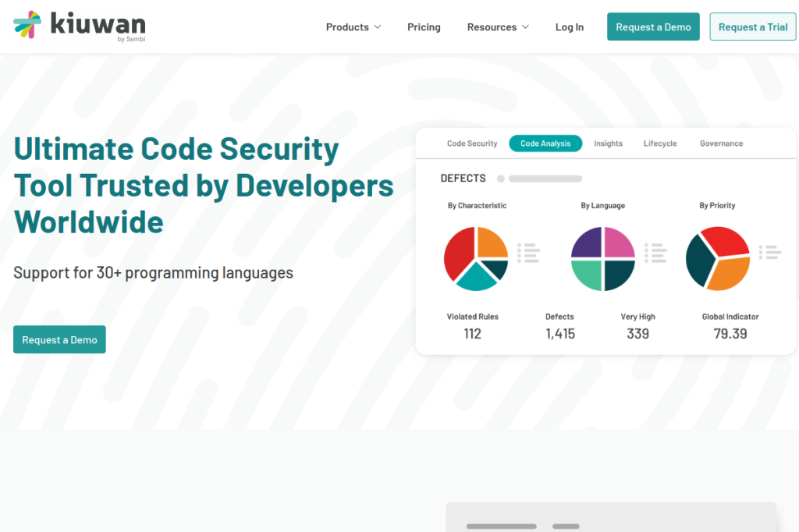Click the Defects value 1,415
This screenshot has height=532, width=799.
(560, 334)
